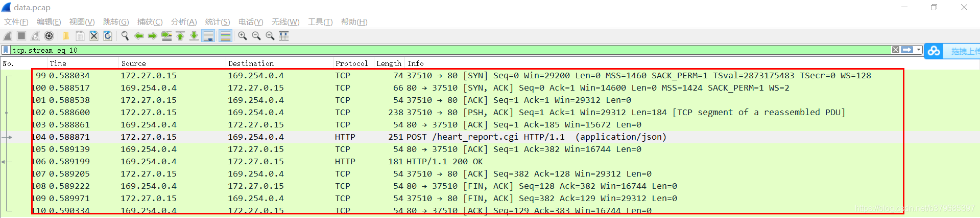
Task: Select packet 102 PSH, ACK row
Action: pyautogui.click(x=490, y=112)
